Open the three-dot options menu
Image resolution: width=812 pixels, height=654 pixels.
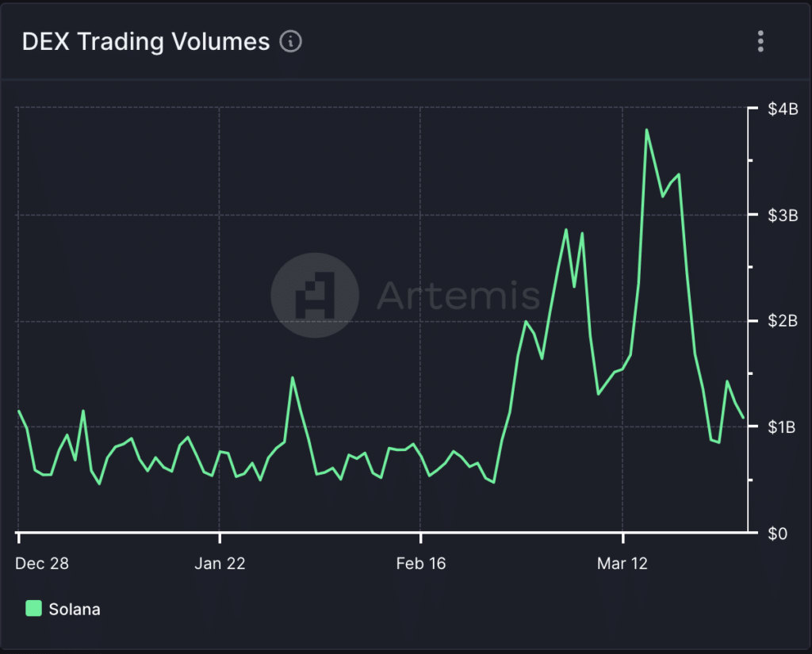coord(760,41)
